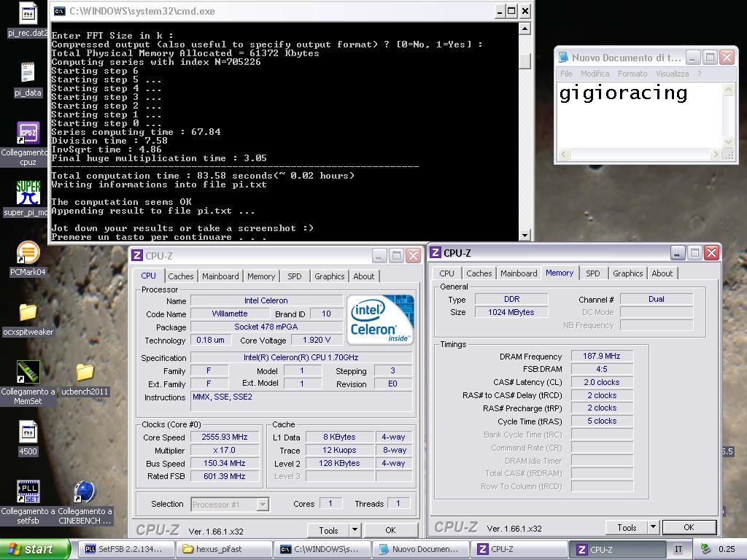Click the Tools button in Memory CPU-Z window
Screen dimensions: 747x560
point(627,527)
